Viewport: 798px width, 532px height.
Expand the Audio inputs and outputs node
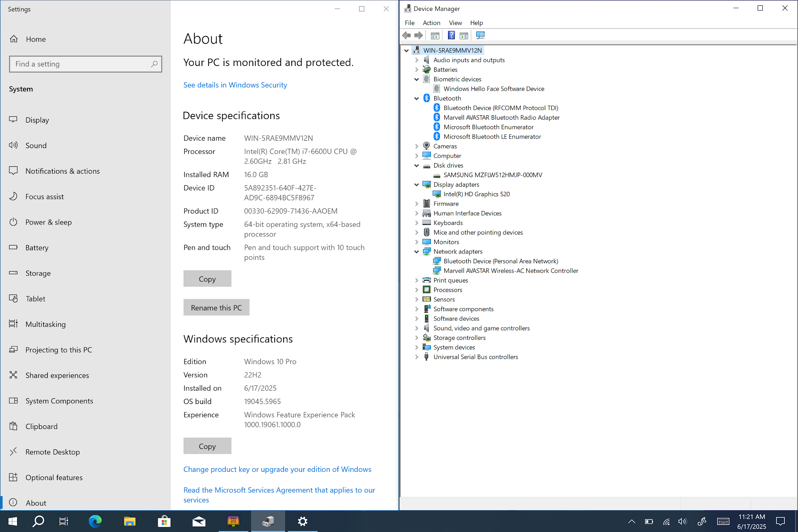point(417,60)
